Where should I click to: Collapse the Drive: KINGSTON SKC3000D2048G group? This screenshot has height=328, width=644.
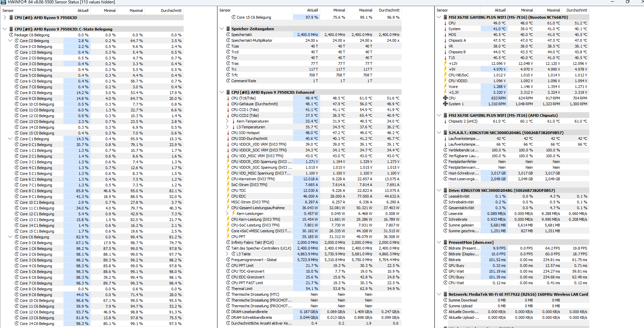439,190
